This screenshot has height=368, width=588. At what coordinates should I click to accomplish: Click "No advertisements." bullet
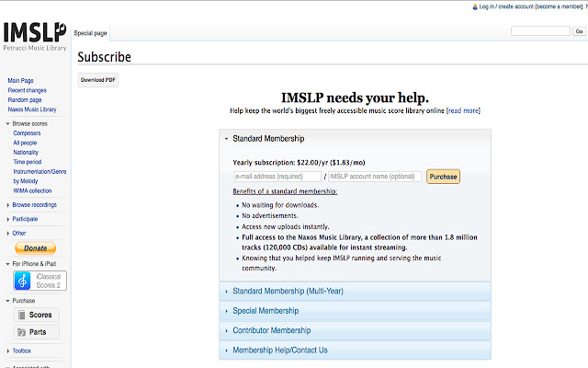pos(270,216)
